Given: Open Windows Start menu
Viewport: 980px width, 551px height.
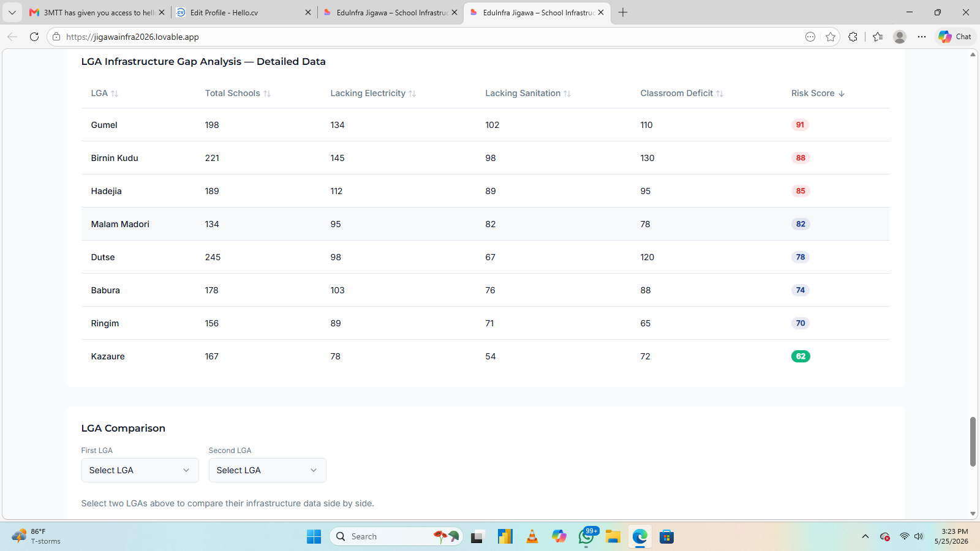Looking at the screenshot, I should 314,537.
